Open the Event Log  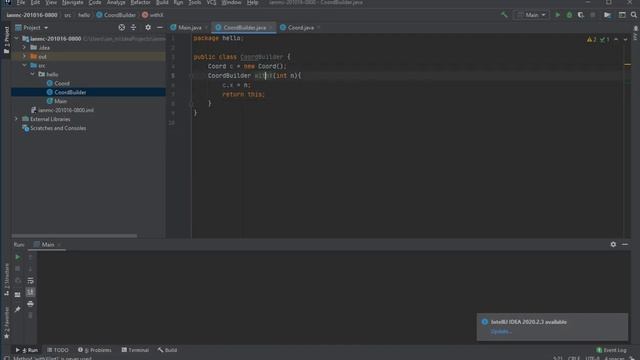click(x=611, y=350)
